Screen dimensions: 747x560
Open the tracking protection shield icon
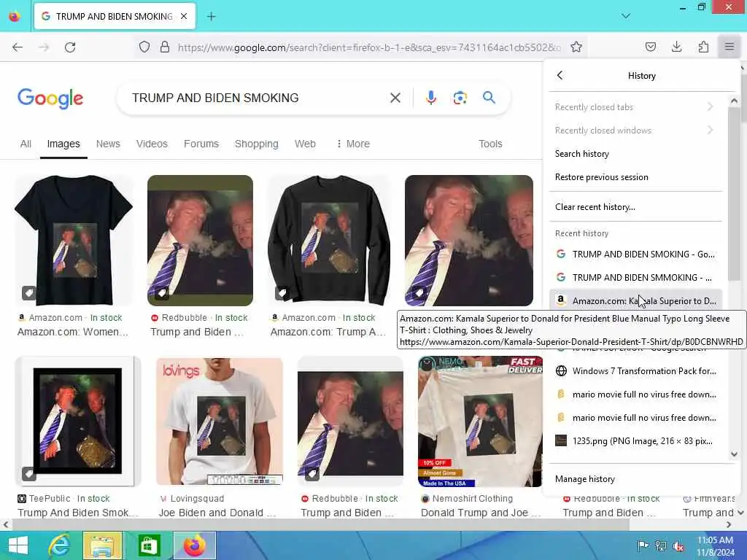144,47
